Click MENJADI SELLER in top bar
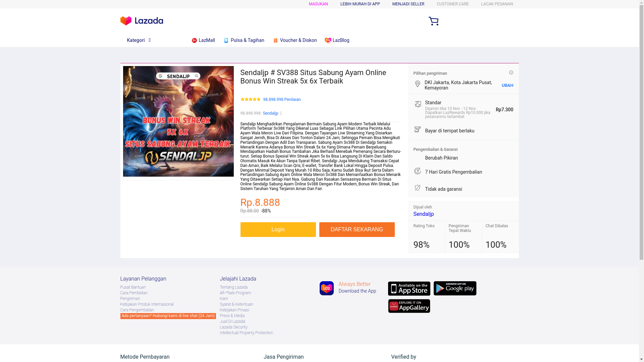Image resolution: width=644 pixels, height=362 pixels. (x=408, y=4)
